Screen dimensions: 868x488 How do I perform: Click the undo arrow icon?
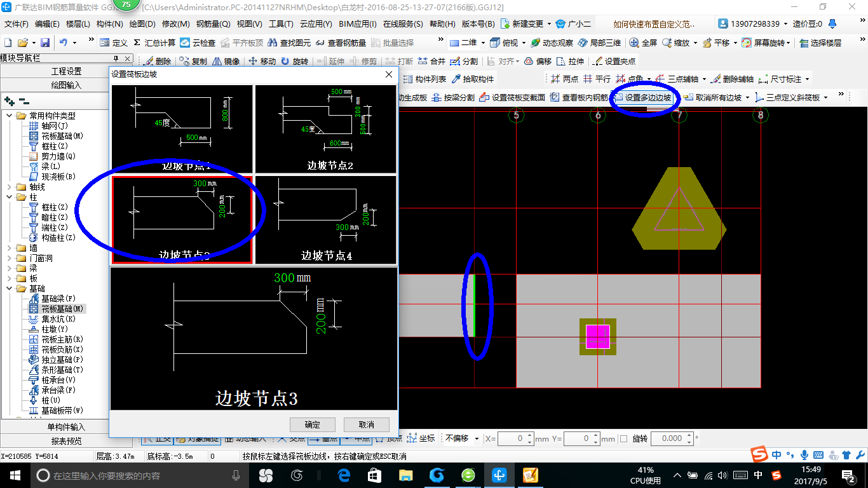(64, 43)
